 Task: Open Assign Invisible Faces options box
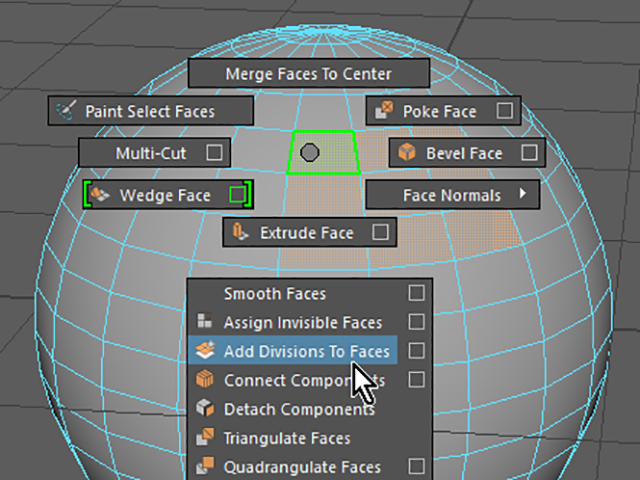point(416,322)
